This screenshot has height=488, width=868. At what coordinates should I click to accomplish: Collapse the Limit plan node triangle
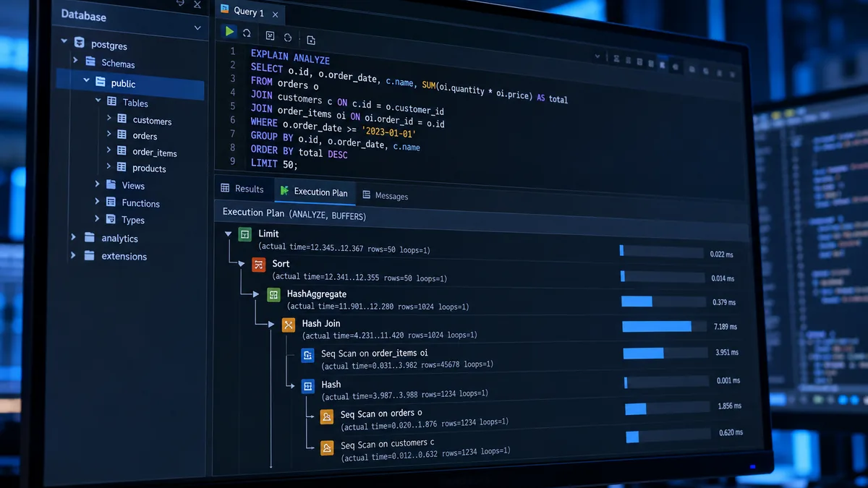(229, 234)
